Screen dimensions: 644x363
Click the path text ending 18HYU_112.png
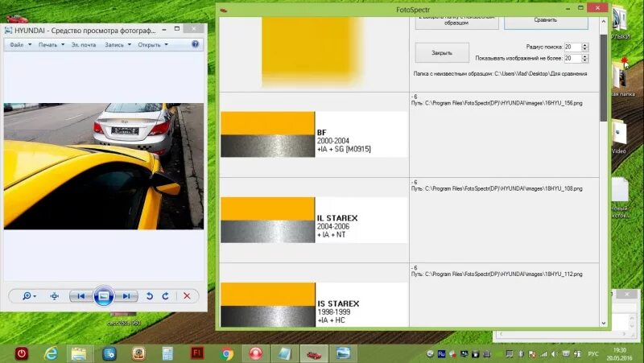pos(497,274)
